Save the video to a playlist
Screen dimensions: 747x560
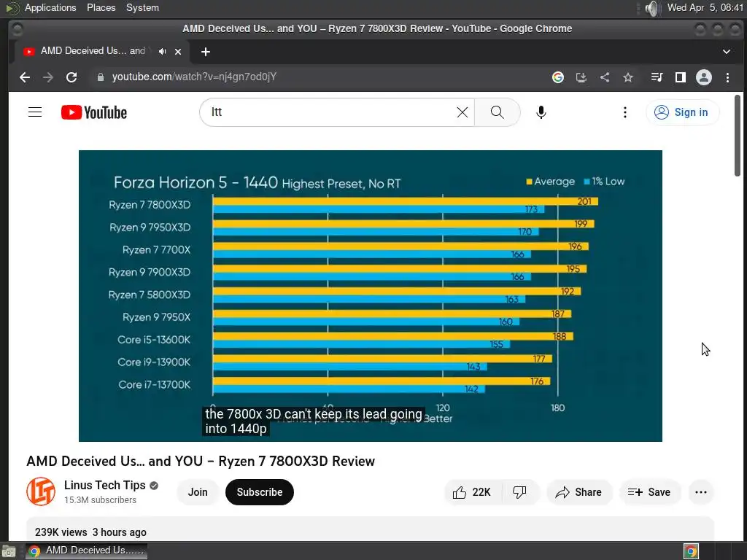650,492
